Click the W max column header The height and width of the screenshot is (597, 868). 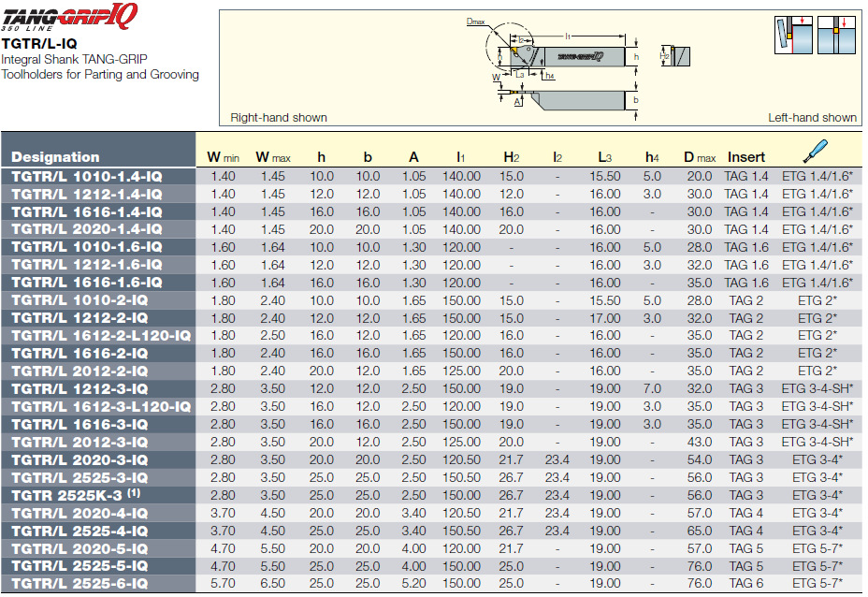[273, 157]
